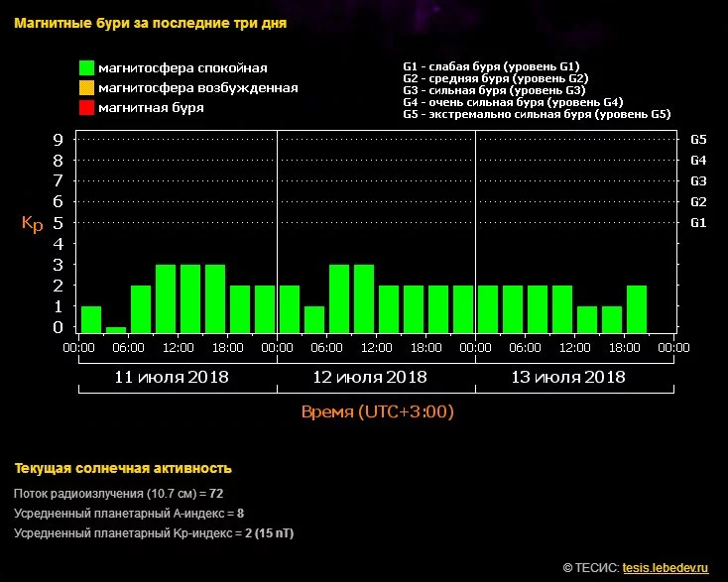Click the orange excited magnetosphere legend swatch
The image size is (728, 582).
(87, 88)
